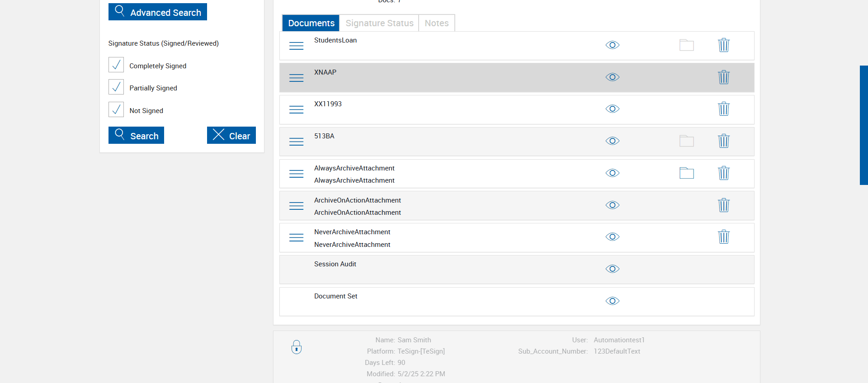Disable the Not Signed checkbox
The image size is (868, 383).
[116, 109]
